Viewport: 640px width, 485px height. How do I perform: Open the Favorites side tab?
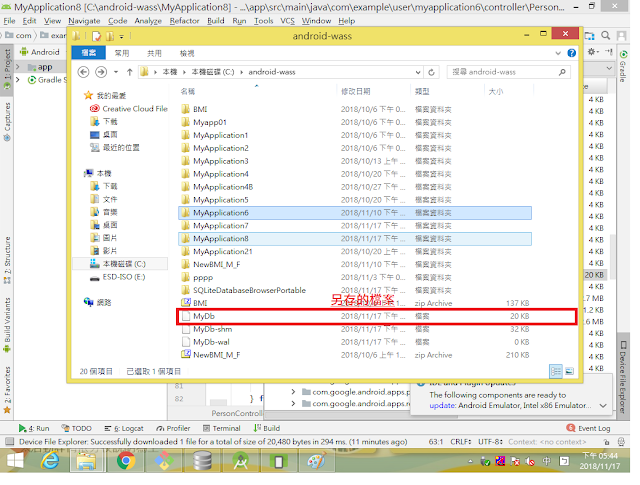point(7,390)
